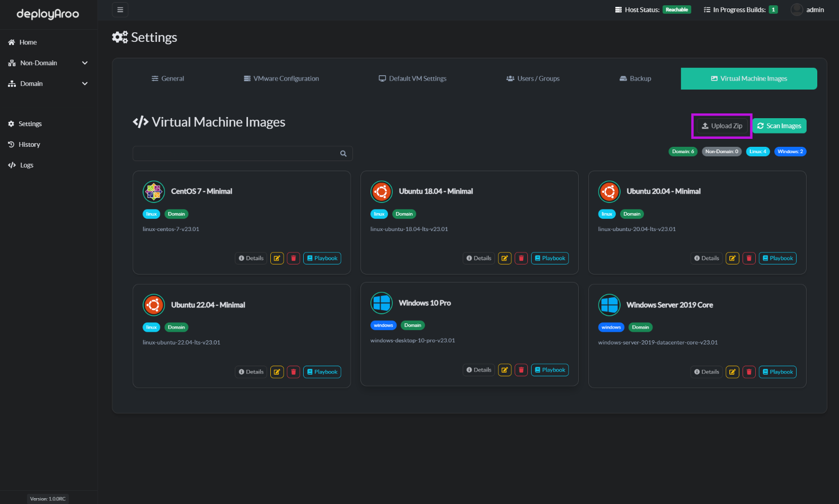Click the deployAroo logo
This screenshot has width=839, height=504.
pyautogui.click(x=48, y=14)
